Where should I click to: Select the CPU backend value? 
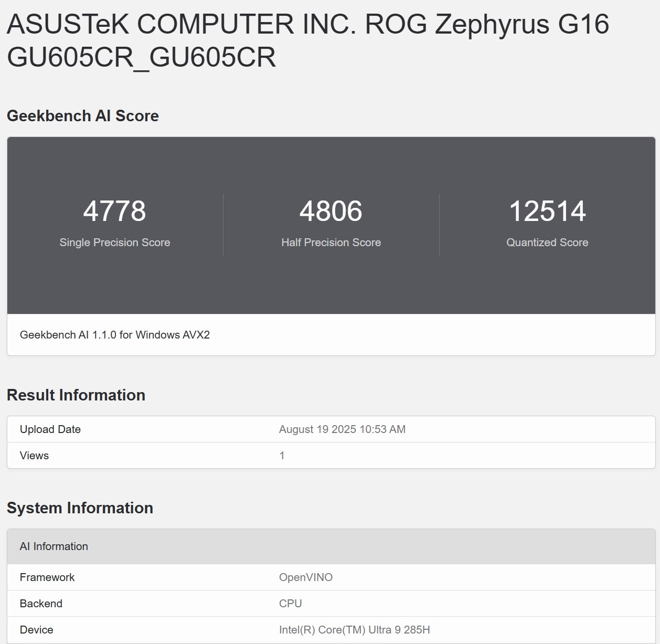(290, 604)
